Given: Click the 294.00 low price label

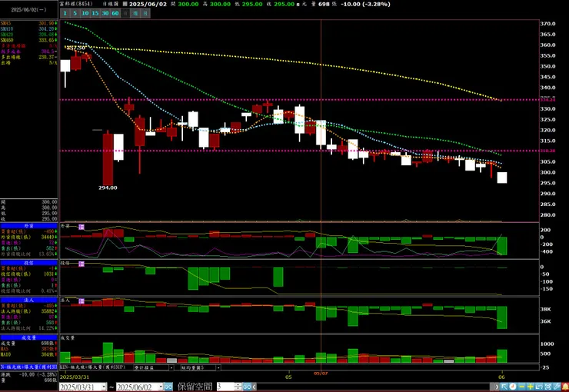Looking at the screenshot, I should (x=108, y=188).
